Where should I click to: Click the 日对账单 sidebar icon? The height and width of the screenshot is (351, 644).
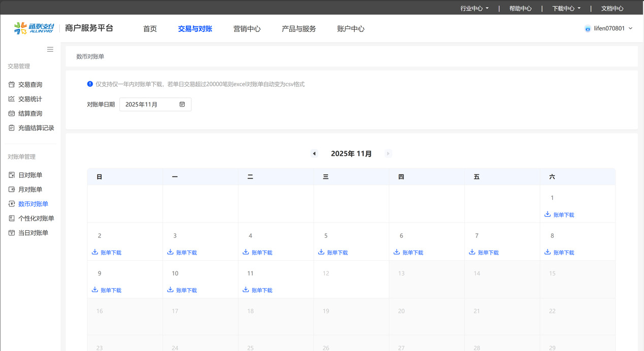(x=12, y=175)
